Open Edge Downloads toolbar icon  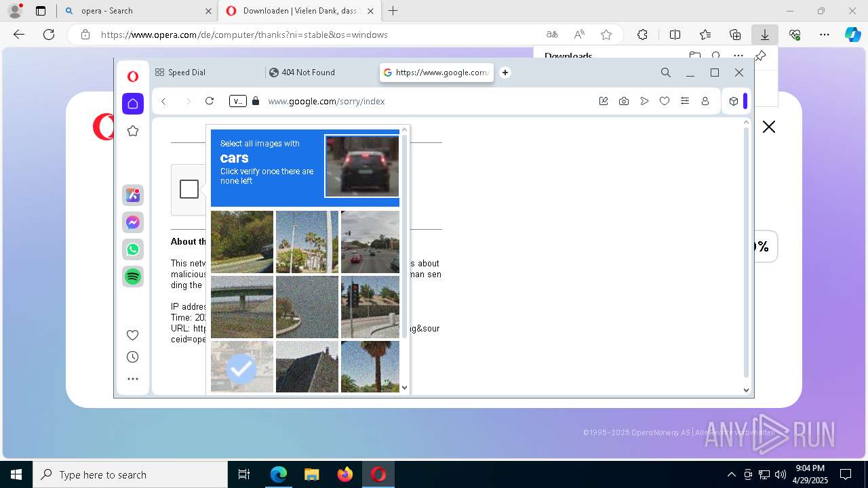click(x=765, y=35)
